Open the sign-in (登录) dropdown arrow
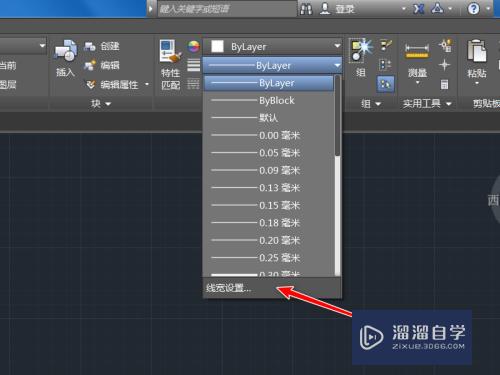The image size is (500, 375). [404, 9]
